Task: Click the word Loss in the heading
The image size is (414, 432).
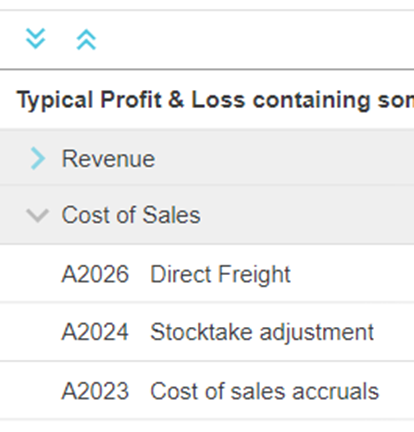Action: click(218, 100)
